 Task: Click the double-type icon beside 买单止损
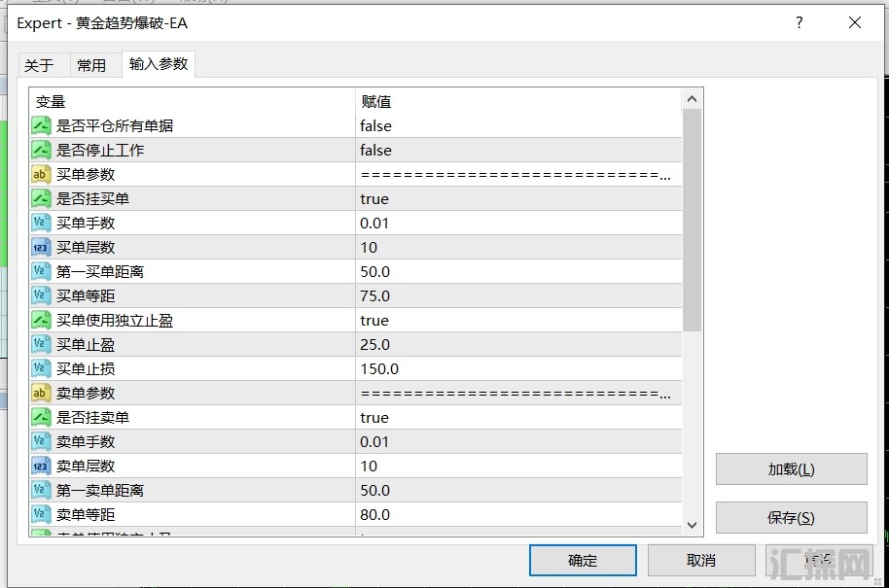click(41, 368)
